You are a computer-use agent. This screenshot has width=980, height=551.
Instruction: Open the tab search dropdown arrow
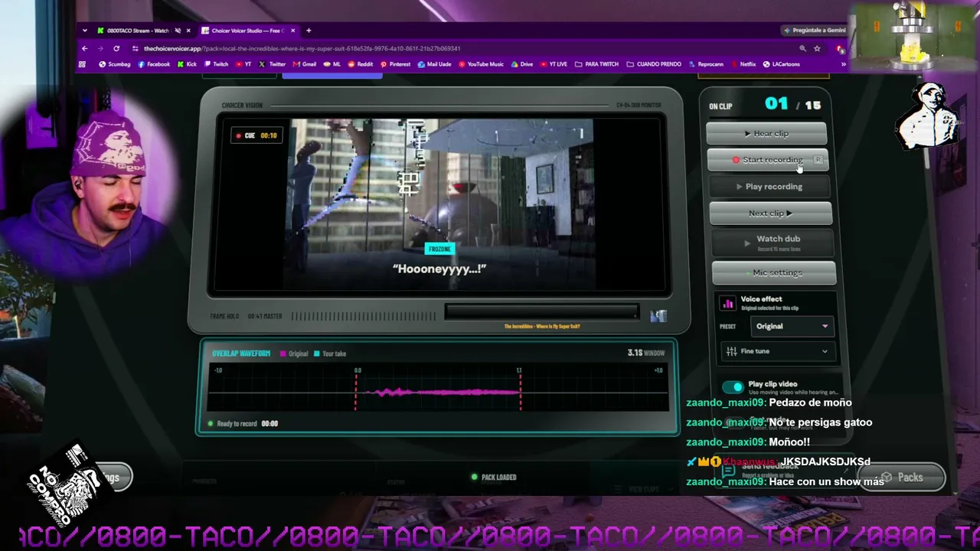click(x=84, y=31)
